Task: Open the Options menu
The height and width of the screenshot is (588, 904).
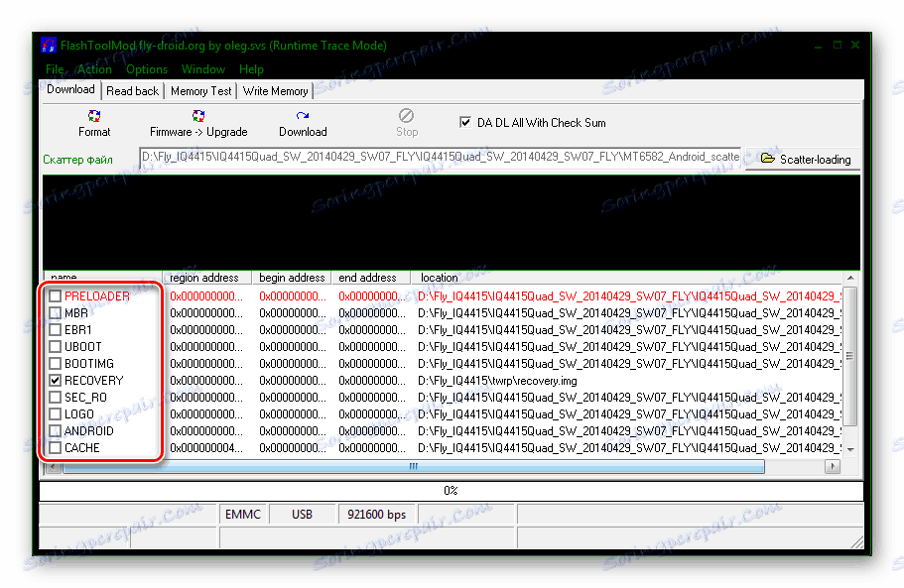Action: click(x=147, y=69)
